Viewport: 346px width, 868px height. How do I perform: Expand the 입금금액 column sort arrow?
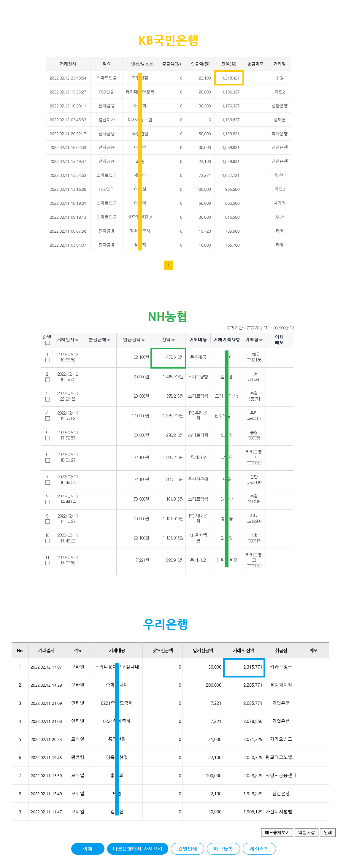(143, 340)
